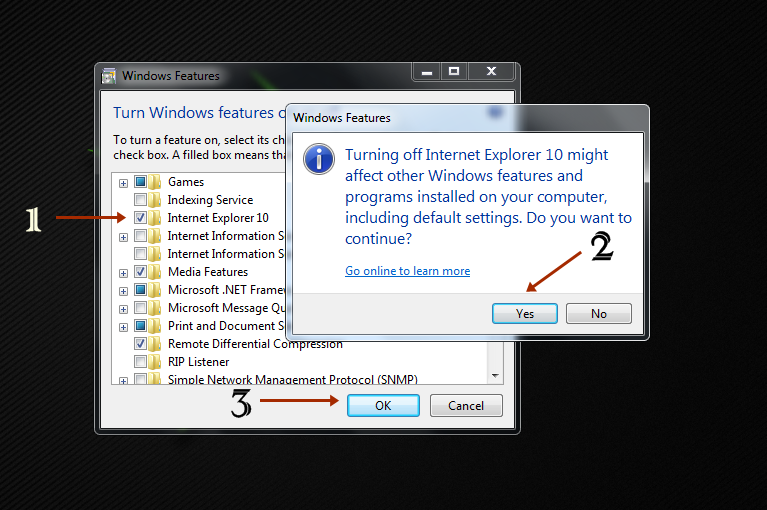Click the Games folder icon
Viewport: 767px width, 510px height.
[155, 181]
